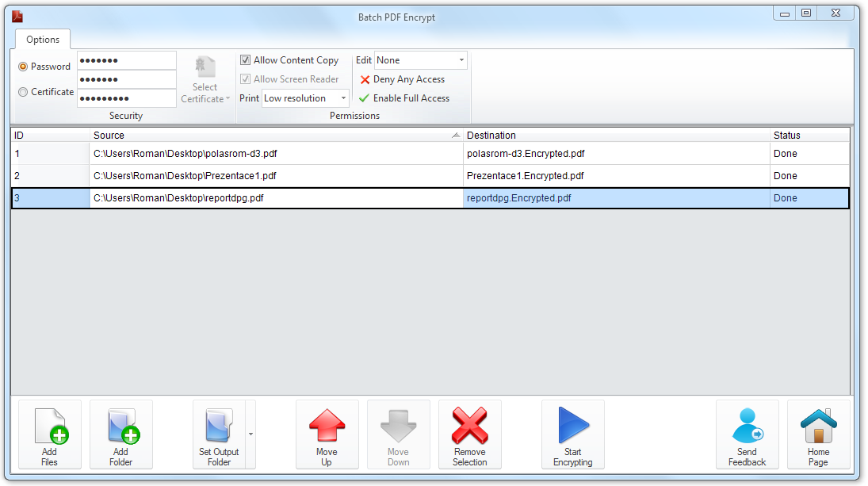
Task: Select the Prezentace1.pdf source row
Action: pyautogui.click(x=276, y=175)
